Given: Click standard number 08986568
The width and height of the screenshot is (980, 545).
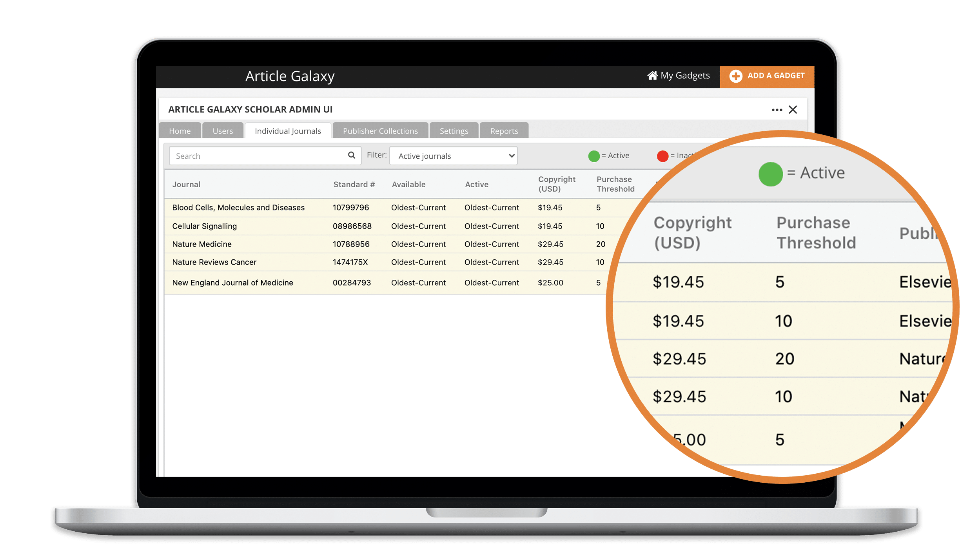Looking at the screenshot, I should pyautogui.click(x=352, y=226).
